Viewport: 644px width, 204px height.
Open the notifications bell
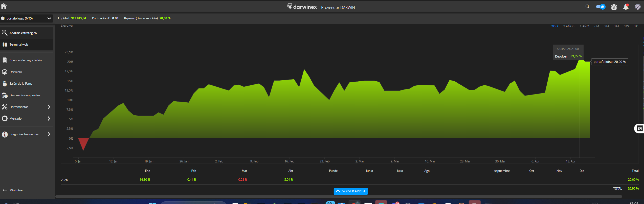click(x=626, y=7)
